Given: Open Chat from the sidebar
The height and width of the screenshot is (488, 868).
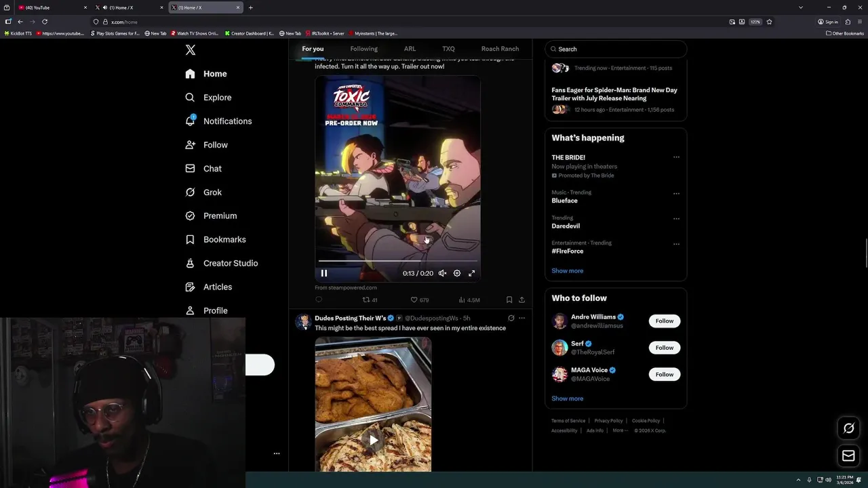Looking at the screenshot, I should pos(203,169).
